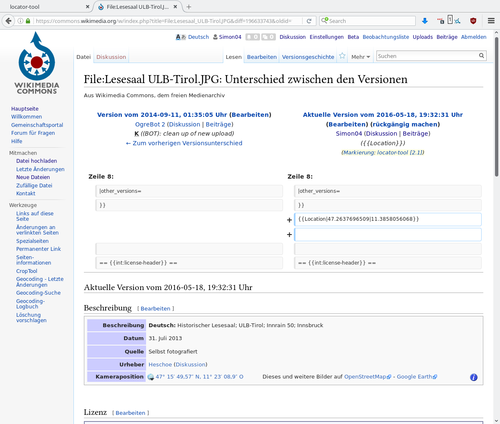Screen dimensions: 500x424
Task: Open the Versionsgeschichte tab
Action: pos(308,57)
